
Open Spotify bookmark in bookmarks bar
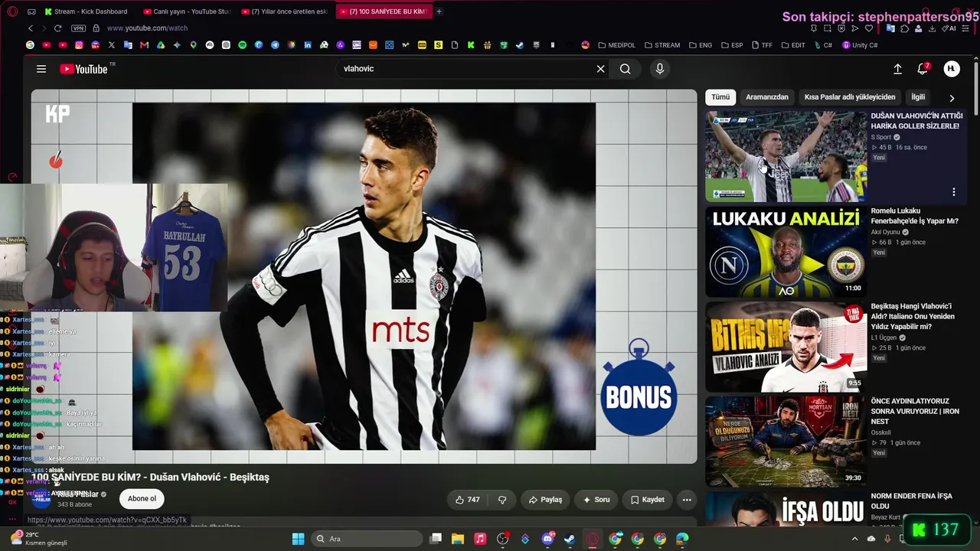pyautogui.click(x=242, y=45)
